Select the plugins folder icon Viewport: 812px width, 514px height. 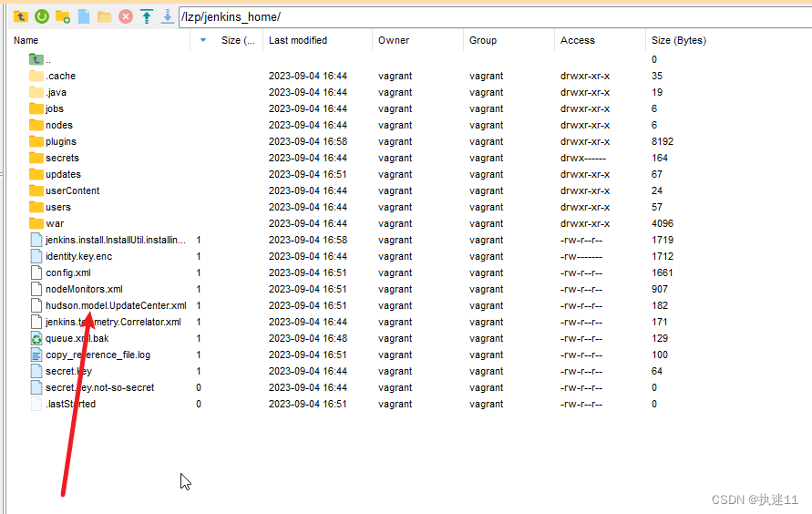pyautogui.click(x=36, y=141)
